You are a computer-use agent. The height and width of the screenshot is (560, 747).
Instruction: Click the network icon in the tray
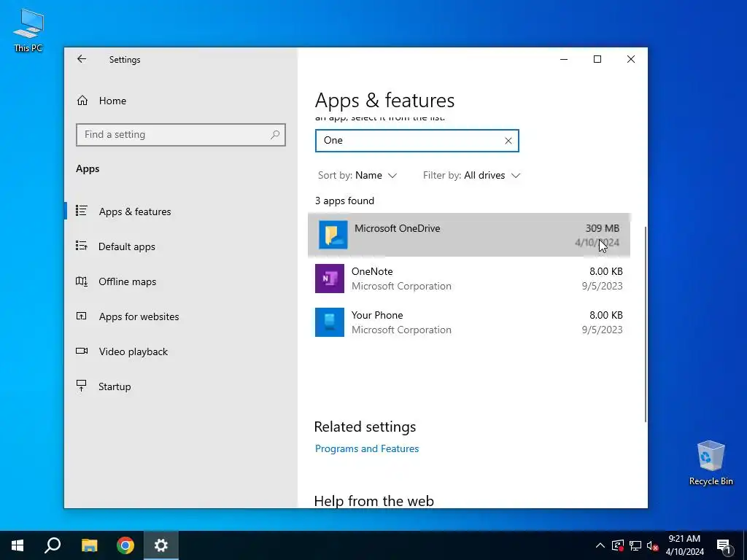point(635,545)
